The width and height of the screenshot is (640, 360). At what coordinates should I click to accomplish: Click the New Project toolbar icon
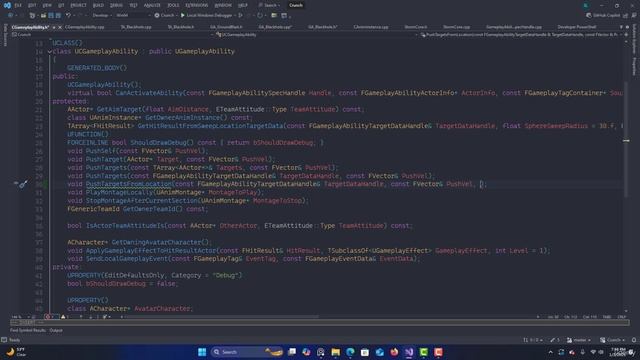click(x=33, y=16)
